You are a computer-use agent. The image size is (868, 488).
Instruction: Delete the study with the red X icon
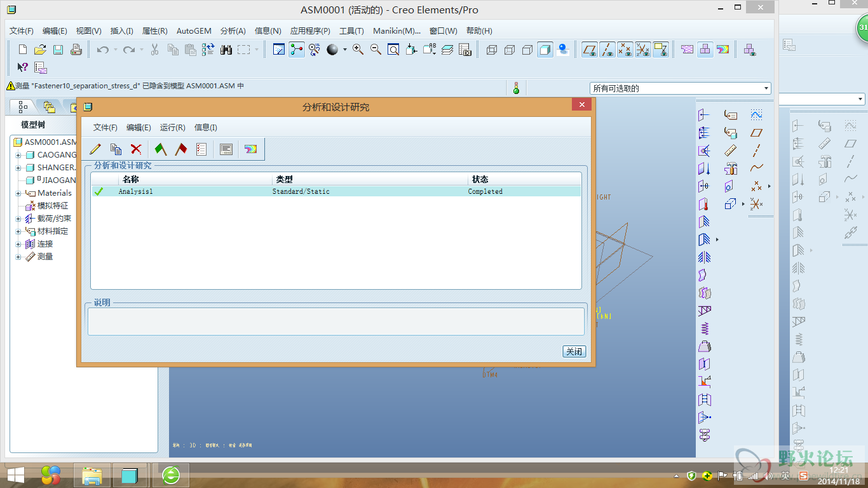(136, 149)
